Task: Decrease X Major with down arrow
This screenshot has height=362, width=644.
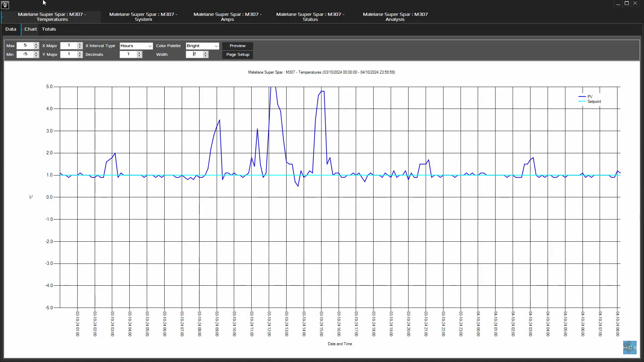Action: [80, 47]
